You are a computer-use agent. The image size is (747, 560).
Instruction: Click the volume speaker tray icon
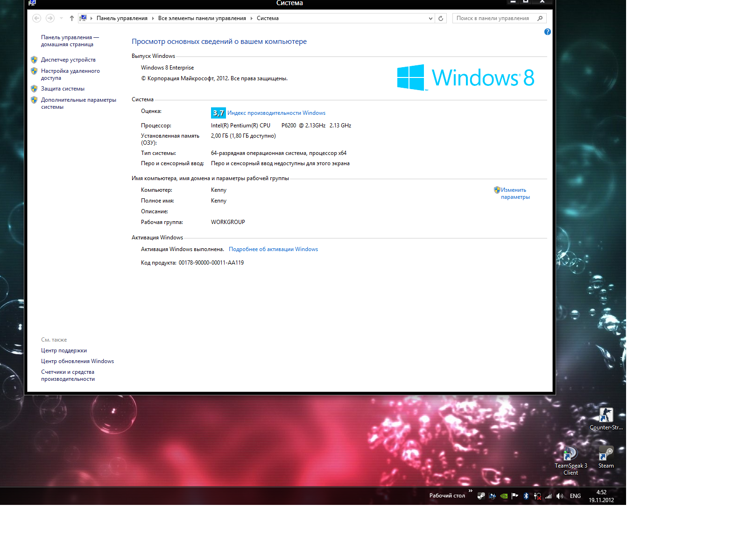point(560,496)
